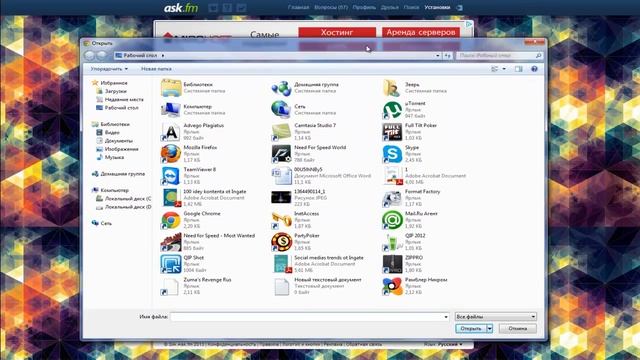Select the TeamViewer 8 shortcut icon
Screen dimensions: 640x360
click(171, 176)
